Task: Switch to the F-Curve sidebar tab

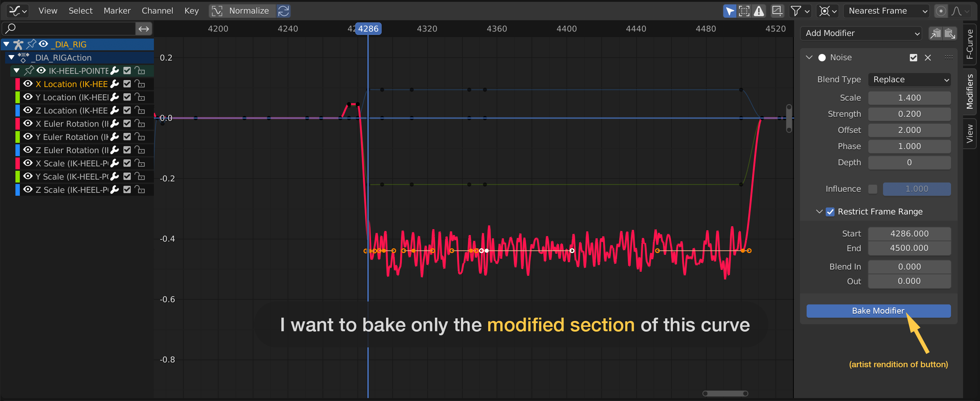Action: point(970,44)
